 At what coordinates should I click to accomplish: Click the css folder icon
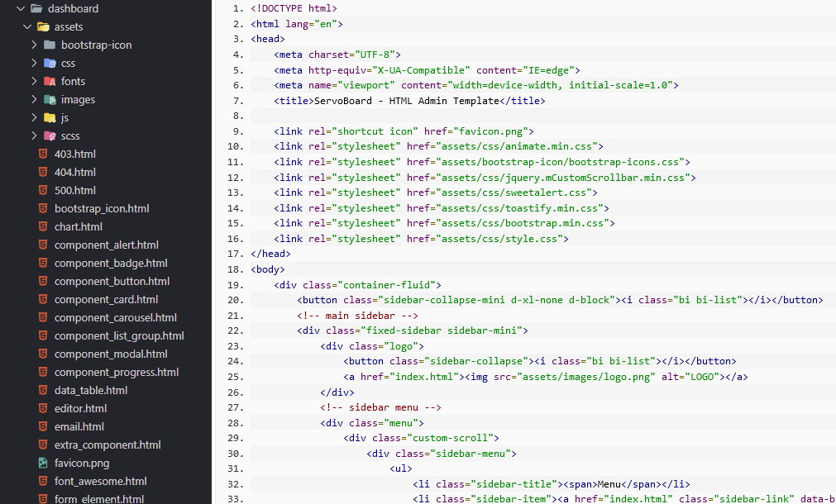click(x=50, y=63)
